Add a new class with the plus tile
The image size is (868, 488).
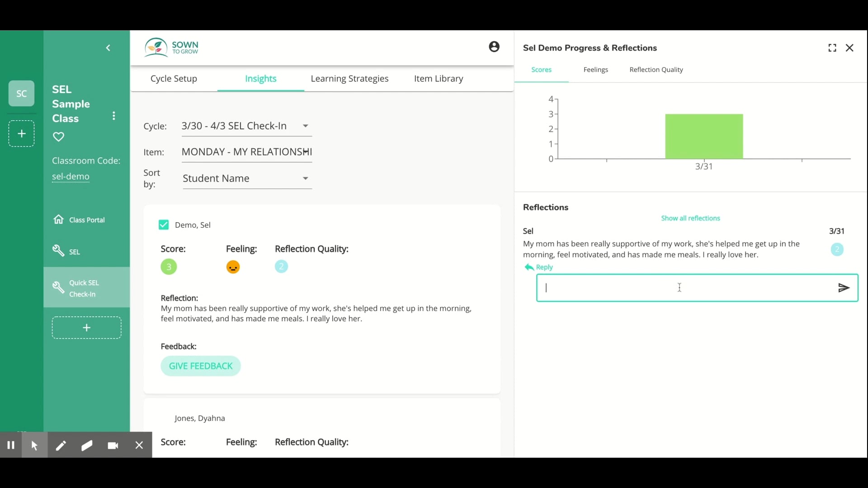click(x=22, y=134)
